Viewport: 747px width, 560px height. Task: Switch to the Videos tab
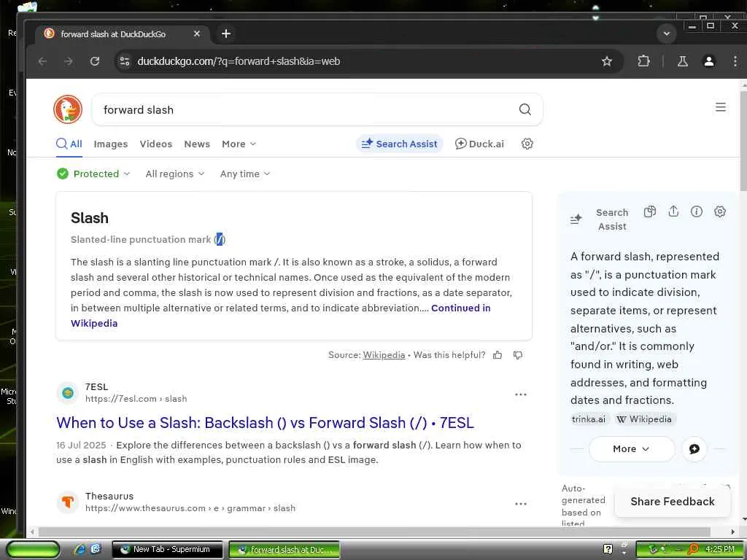156,144
